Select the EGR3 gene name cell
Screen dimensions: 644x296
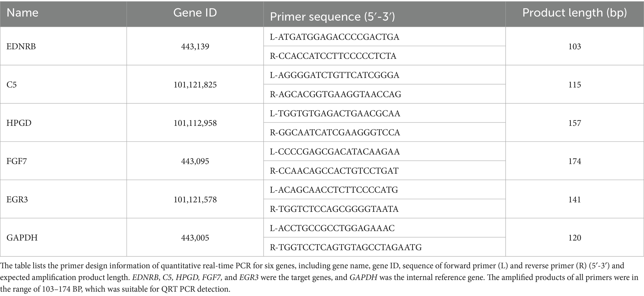tap(17, 199)
